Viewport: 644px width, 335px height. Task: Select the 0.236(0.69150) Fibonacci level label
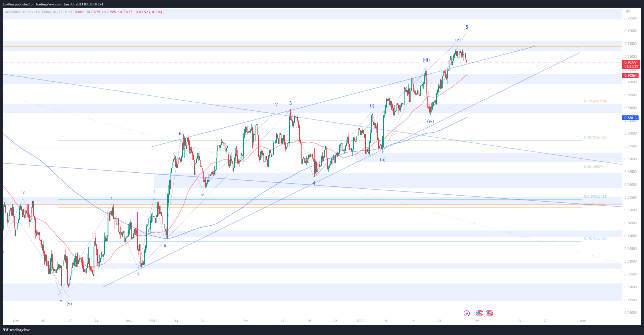595,101
